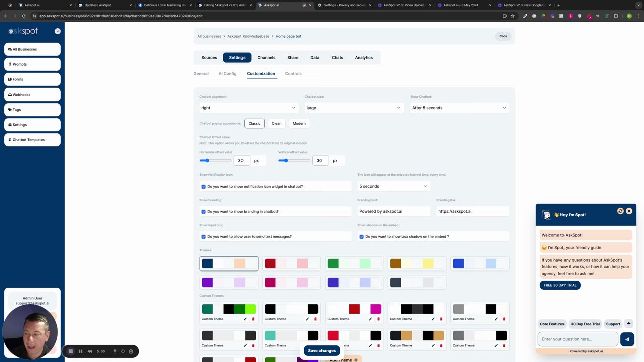Send the chat message with the arrow button
This screenshot has height=362, width=644.
tap(627, 339)
